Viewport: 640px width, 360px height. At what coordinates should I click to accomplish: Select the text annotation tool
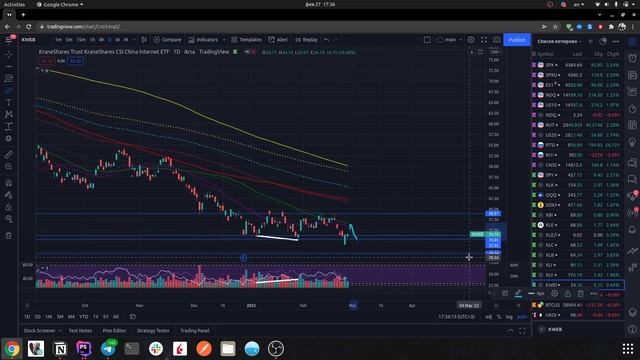coord(9,102)
